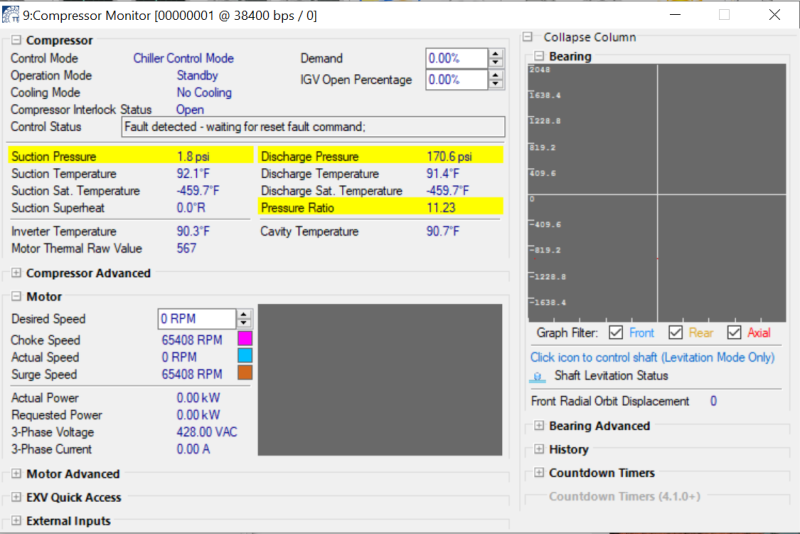Click the No Cooling mode value
The width and height of the screenshot is (800, 534).
(204, 92)
